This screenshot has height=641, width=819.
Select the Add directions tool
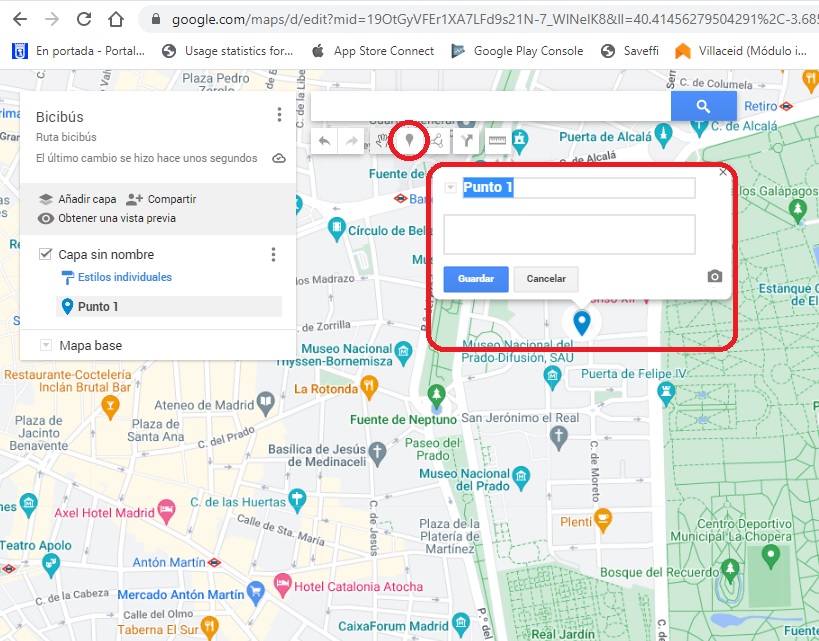click(x=466, y=140)
